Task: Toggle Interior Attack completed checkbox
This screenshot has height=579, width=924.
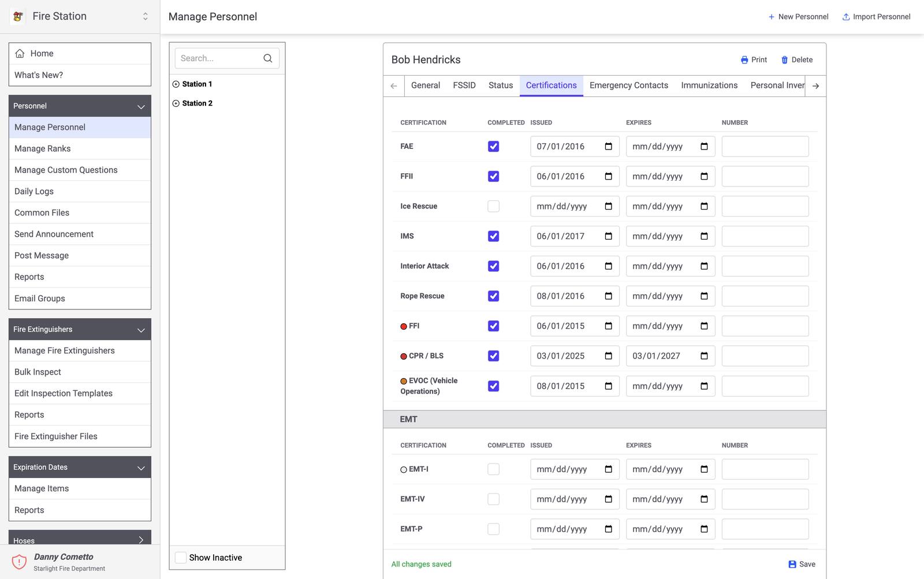Action: click(493, 266)
